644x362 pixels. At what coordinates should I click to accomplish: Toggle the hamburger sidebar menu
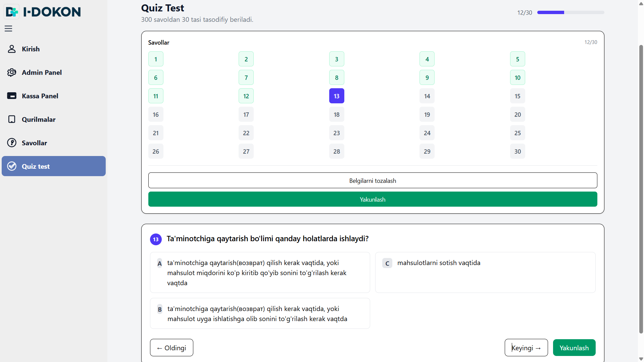click(x=8, y=29)
